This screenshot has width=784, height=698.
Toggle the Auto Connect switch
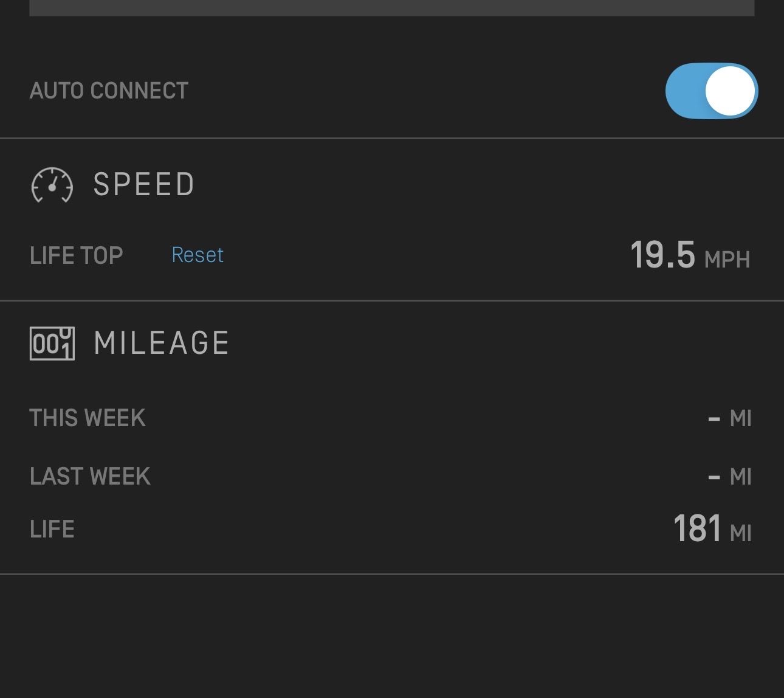click(x=711, y=91)
